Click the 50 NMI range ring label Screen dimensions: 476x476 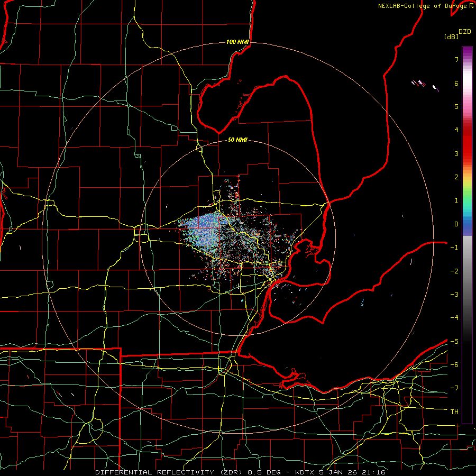pyautogui.click(x=237, y=140)
